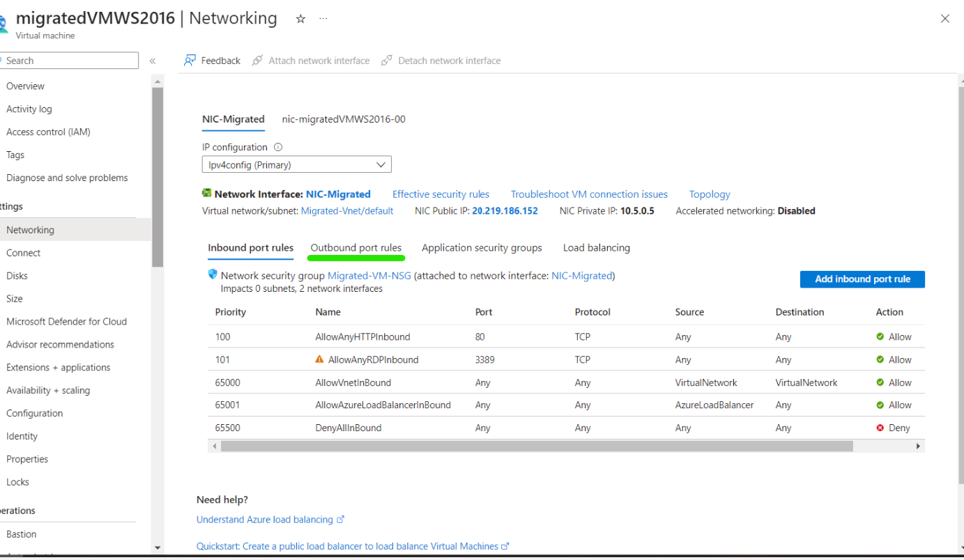
Task: Select the AllowAnyRDPInbound rule name
Action: (373, 360)
